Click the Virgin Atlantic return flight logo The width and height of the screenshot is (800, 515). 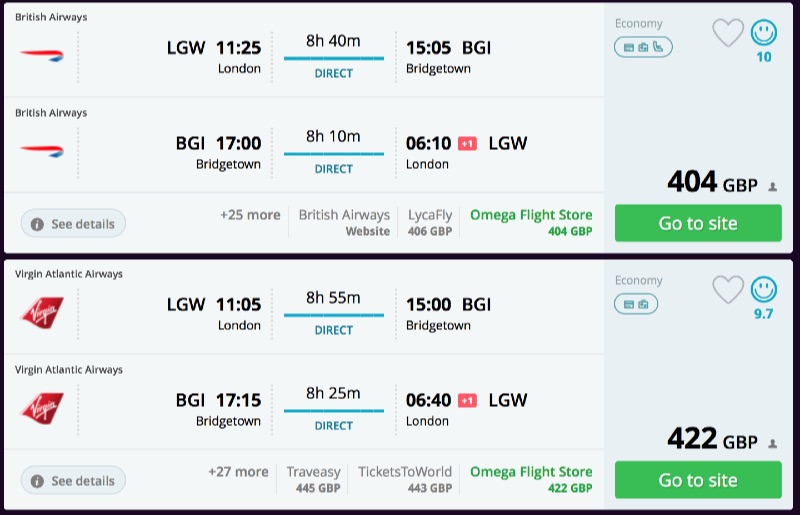(x=41, y=407)
